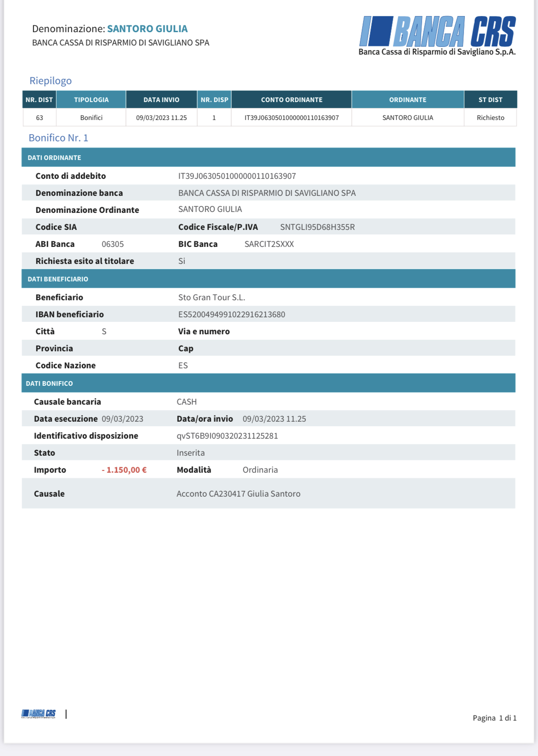Click the 'NR. DISP' column header

click(x=214, y=99)
